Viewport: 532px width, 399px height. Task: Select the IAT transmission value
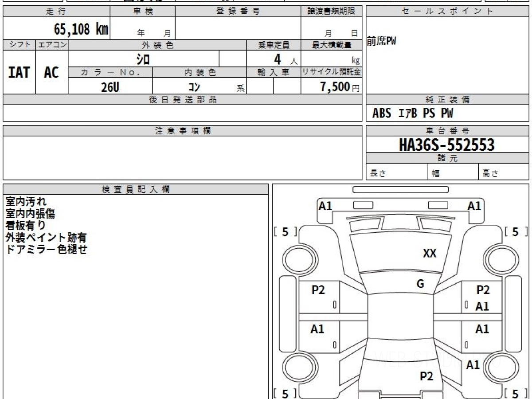19,72
